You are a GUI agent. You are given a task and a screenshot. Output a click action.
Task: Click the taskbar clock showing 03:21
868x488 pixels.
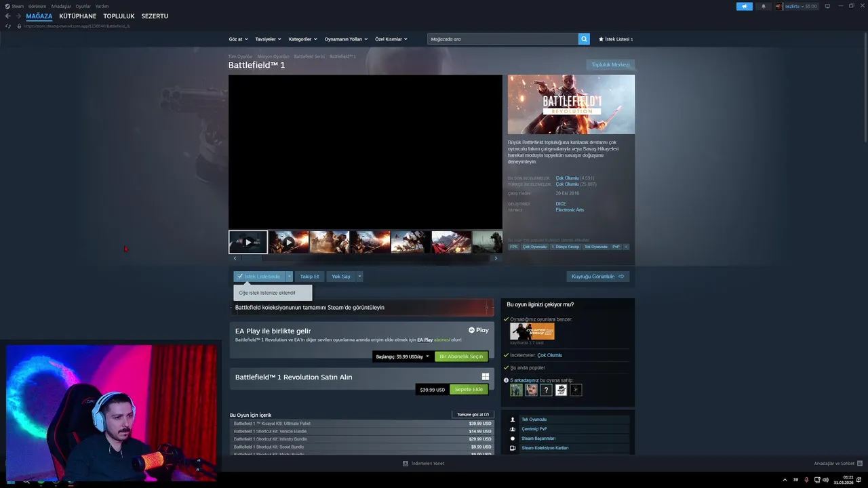click(x=844, y=480)
